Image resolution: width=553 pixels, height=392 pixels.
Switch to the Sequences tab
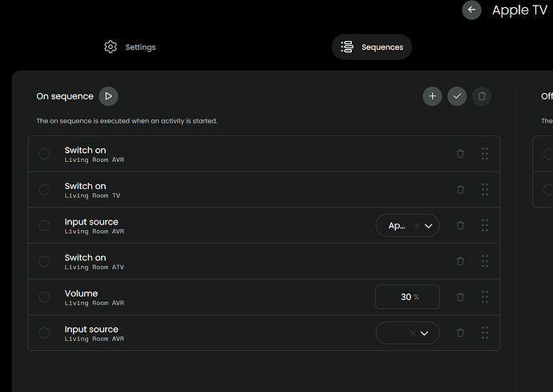click(x=372, y=47)
